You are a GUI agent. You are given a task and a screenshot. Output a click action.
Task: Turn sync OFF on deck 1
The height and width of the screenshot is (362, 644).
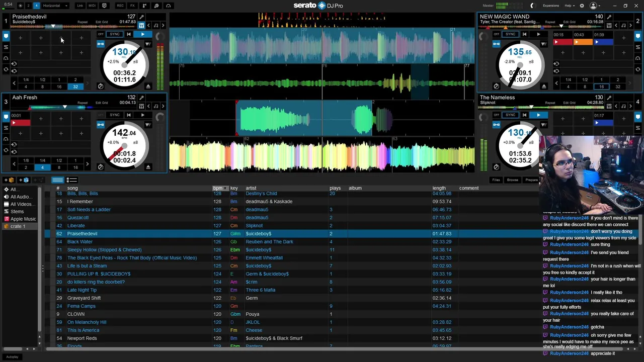coord(101,34)
